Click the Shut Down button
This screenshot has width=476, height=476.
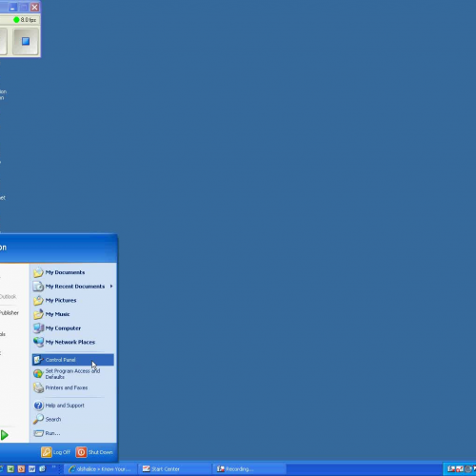tap(94, 452)
